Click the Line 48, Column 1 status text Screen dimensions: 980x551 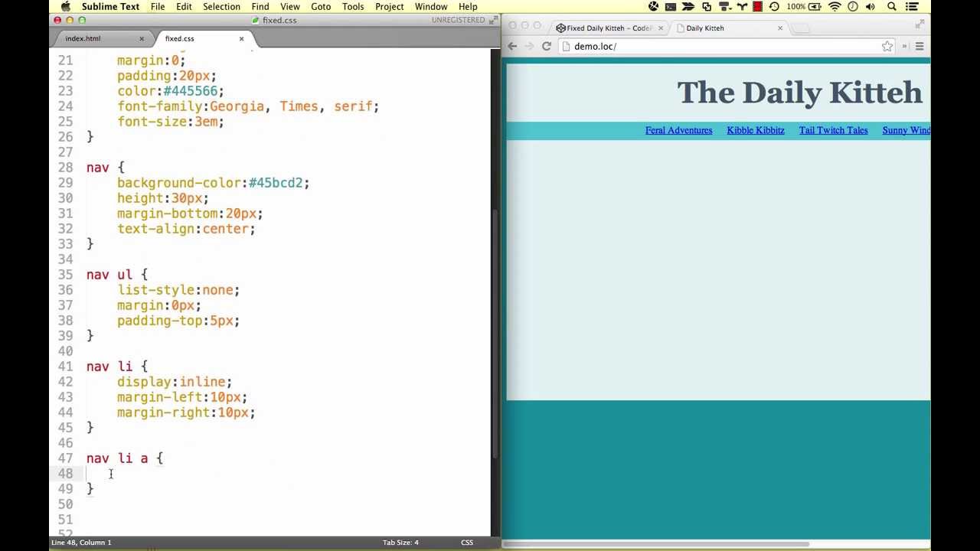coord(81,543)
